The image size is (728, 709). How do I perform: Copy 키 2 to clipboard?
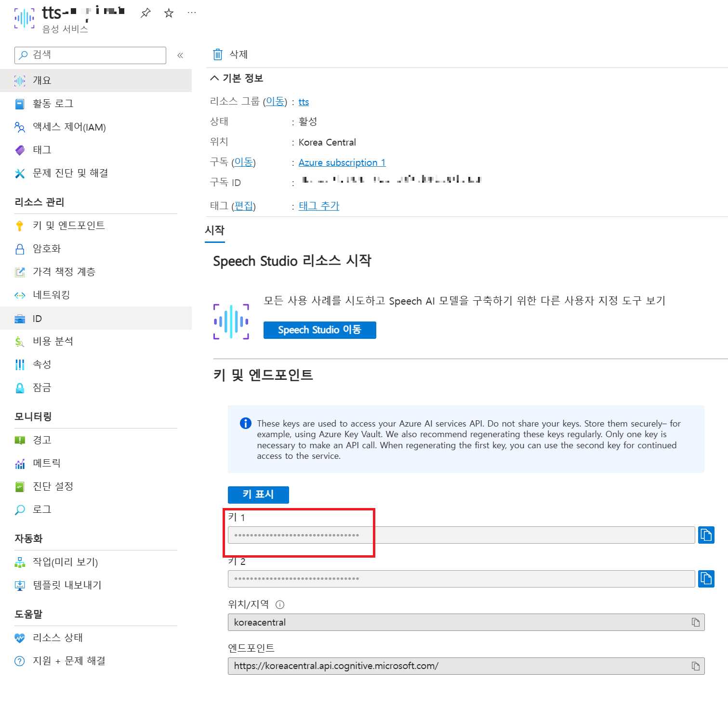coord(706,578)
